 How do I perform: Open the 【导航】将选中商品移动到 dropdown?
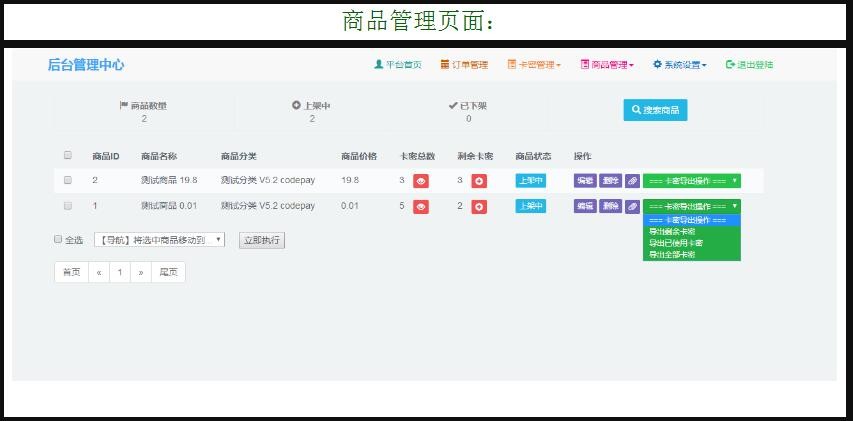159,239
